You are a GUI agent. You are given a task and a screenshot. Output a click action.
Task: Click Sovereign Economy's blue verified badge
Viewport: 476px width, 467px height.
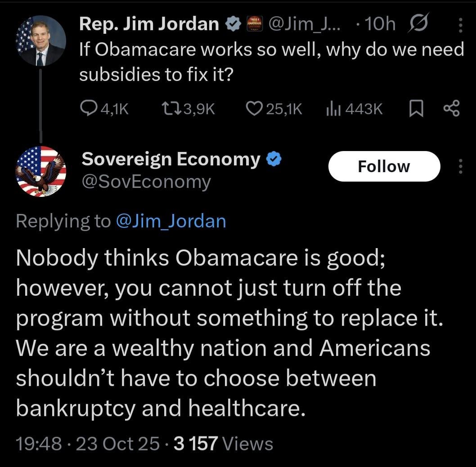[274, 159]
